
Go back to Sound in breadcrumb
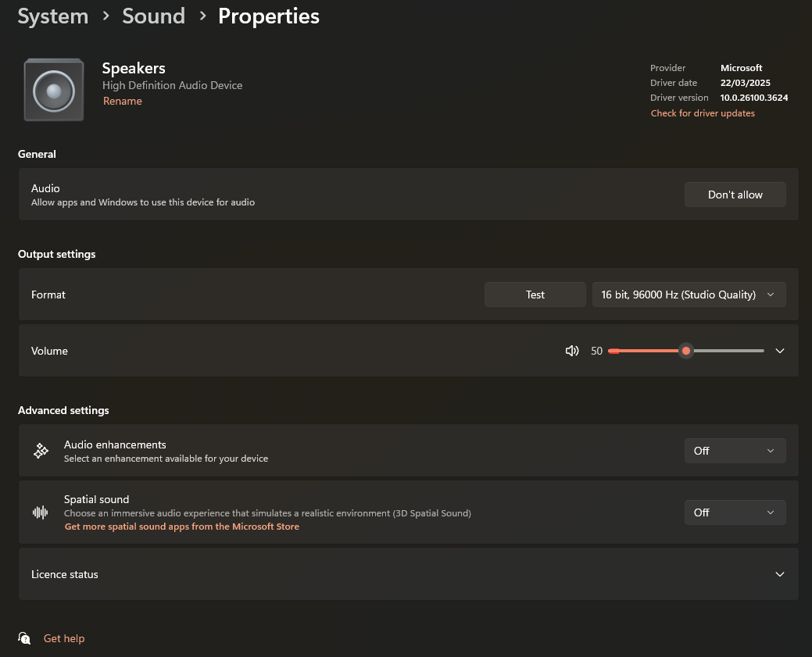153,16
